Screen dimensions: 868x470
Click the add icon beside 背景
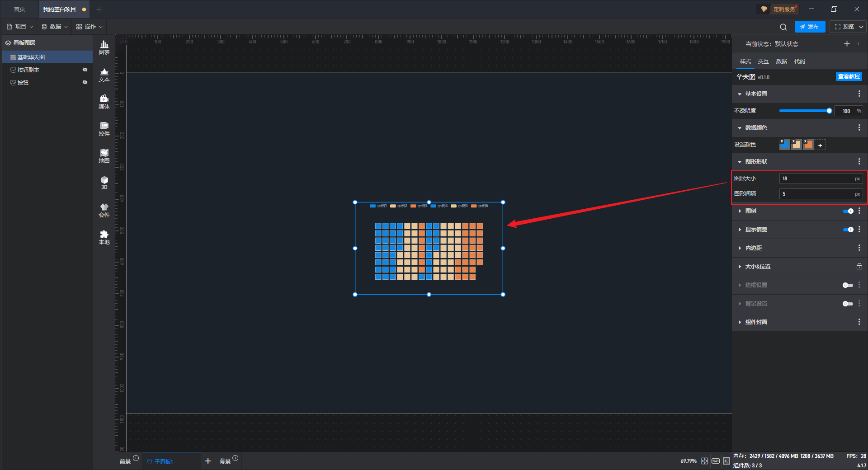235,458
